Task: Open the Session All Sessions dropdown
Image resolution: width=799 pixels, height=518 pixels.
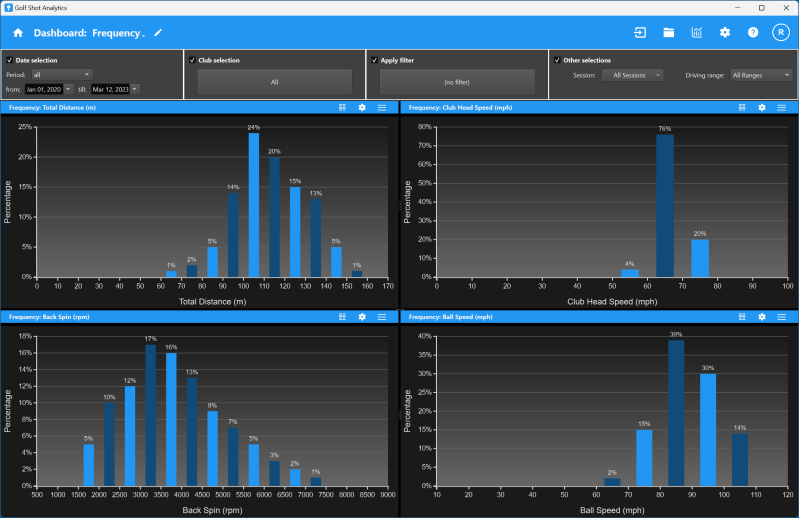Action: point(632,75)
